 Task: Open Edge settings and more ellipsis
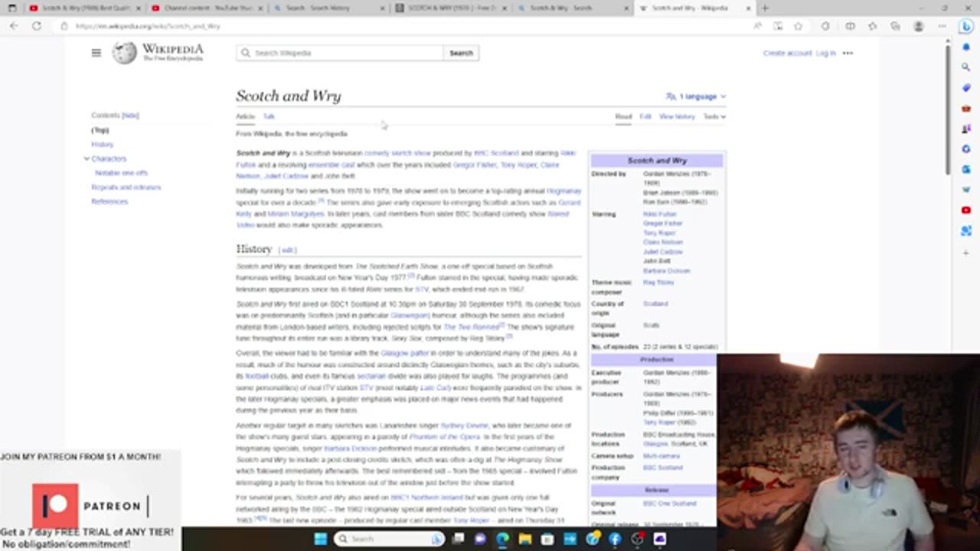(942, 26)
